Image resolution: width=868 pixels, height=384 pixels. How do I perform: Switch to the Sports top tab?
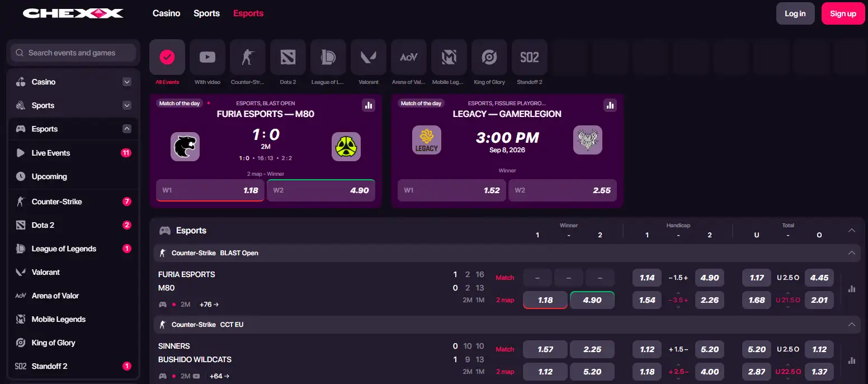click(x=206, y=13)
